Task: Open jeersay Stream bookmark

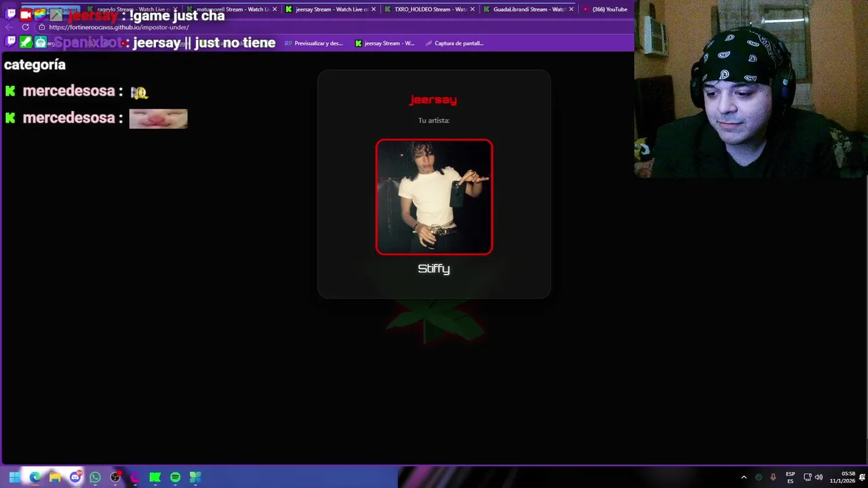Action: click(x=384, y=43)
